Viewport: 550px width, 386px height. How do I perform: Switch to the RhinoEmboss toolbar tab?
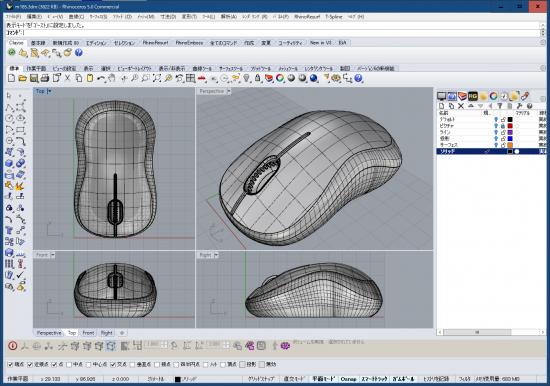click(x=189, y=43)
